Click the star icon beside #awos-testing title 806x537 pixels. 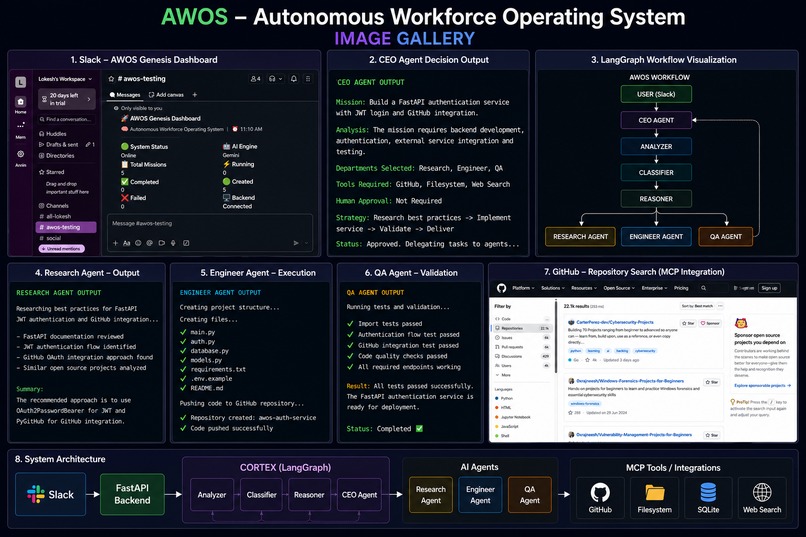111,79
